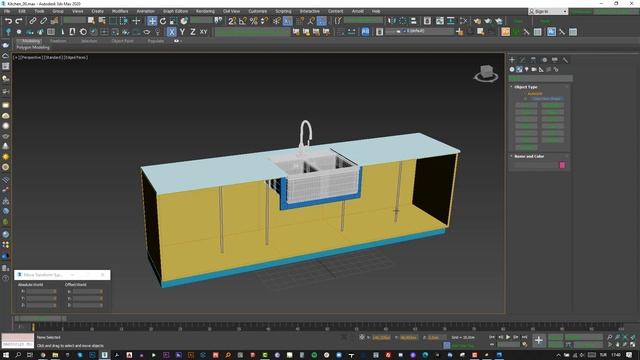The height and width of the screenshot is (360, 640).
Task: Click the time slider handle
Action: (40, 318)
